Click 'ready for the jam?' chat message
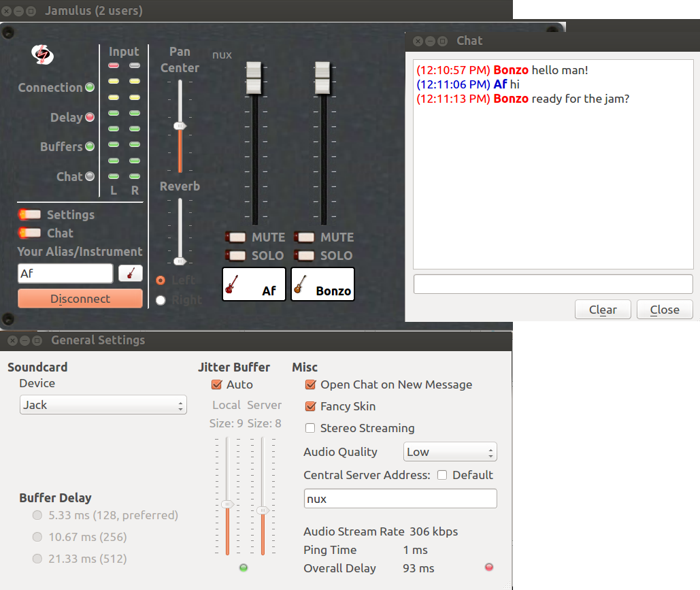Screen dimensions: 700x590 tap(580, 99)
